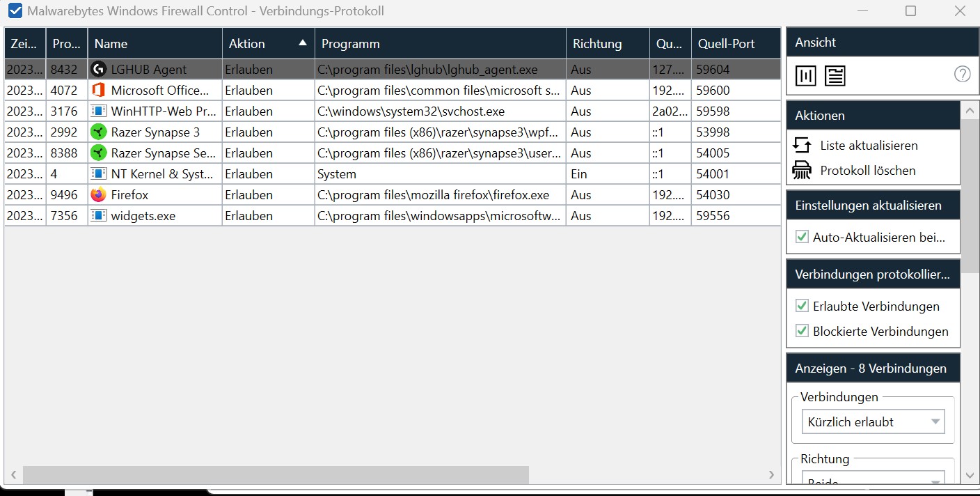Click the Microsoft Office row icon
This screenshot has width=980, height=496.
tap(98, 91)
